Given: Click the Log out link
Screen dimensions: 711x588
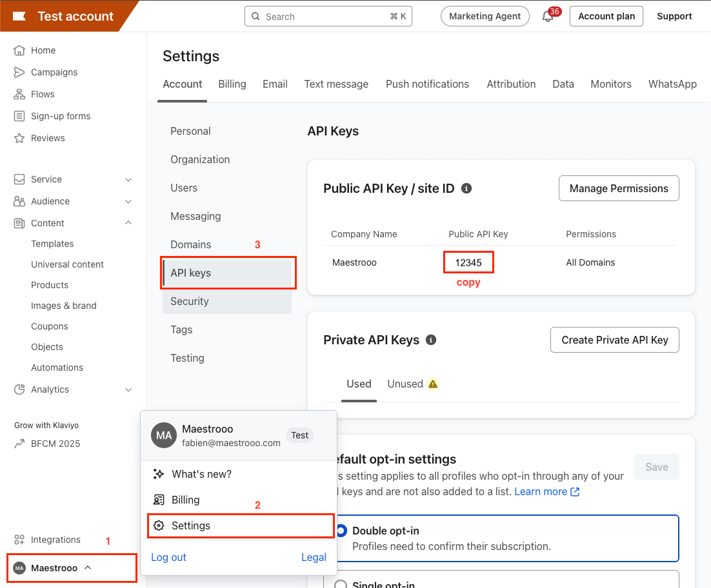Looking at the screenshot, I should point(168,557).
